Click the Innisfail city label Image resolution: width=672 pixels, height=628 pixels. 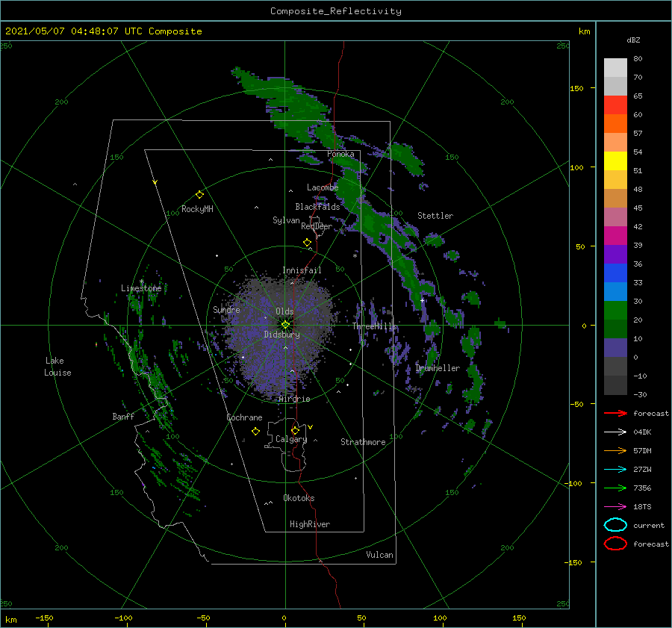302,270
